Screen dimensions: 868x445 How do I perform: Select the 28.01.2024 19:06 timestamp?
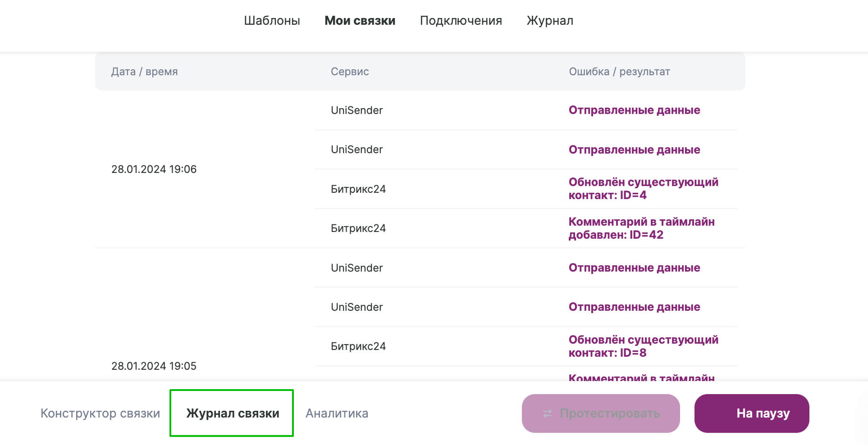(x=154, y=169)
